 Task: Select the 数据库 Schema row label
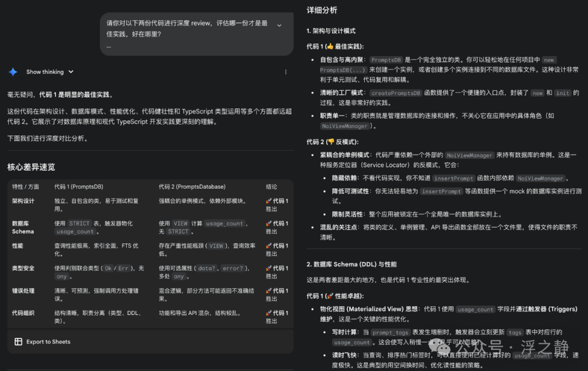point(23,227)
